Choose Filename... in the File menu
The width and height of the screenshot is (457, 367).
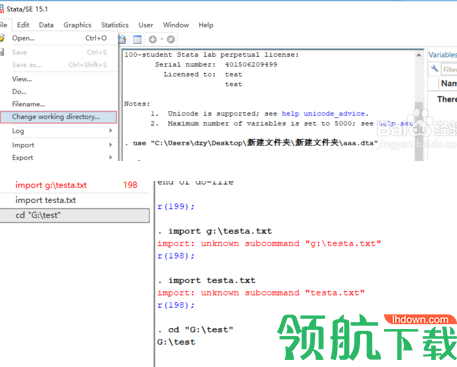pyautogui.click(x=59, y=104)
